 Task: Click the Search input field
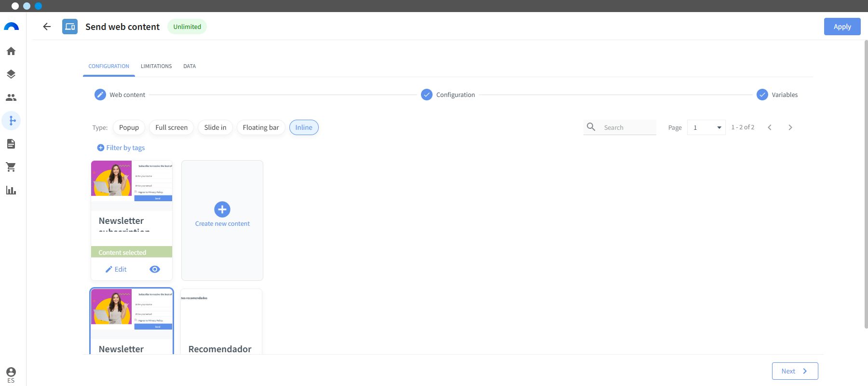point(628,127)
